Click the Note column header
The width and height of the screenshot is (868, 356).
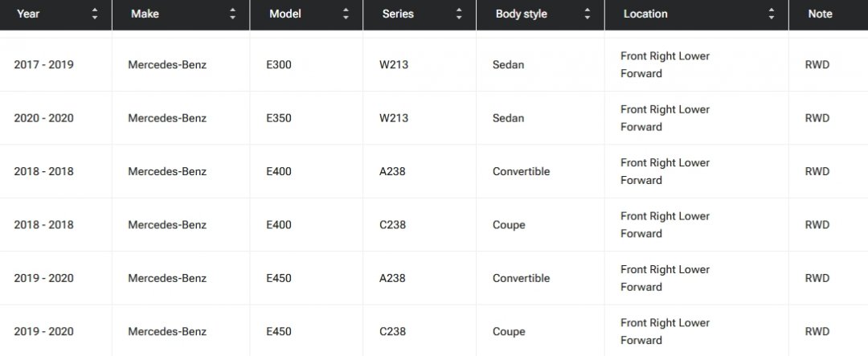coord(820,14)
